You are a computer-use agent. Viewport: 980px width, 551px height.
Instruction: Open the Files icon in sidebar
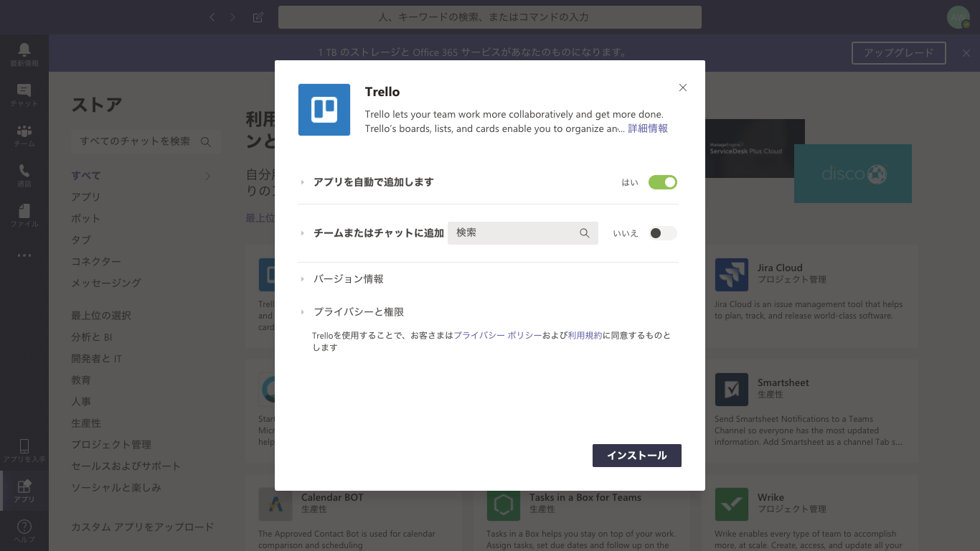click(24, 212)
